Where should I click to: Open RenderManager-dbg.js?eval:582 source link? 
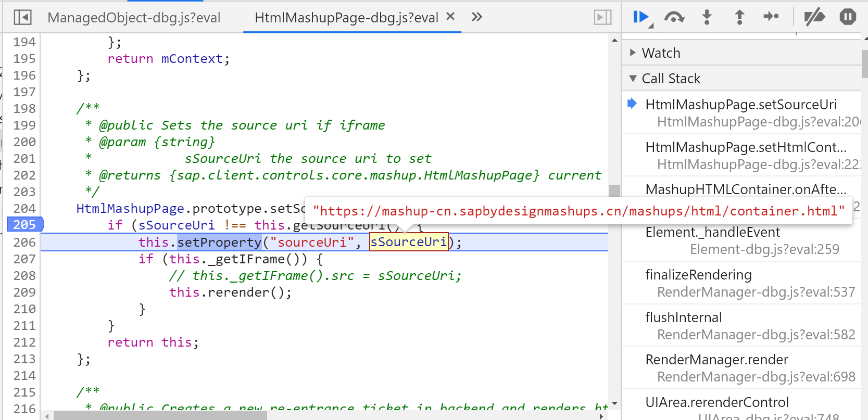click(x=756, y=335)
